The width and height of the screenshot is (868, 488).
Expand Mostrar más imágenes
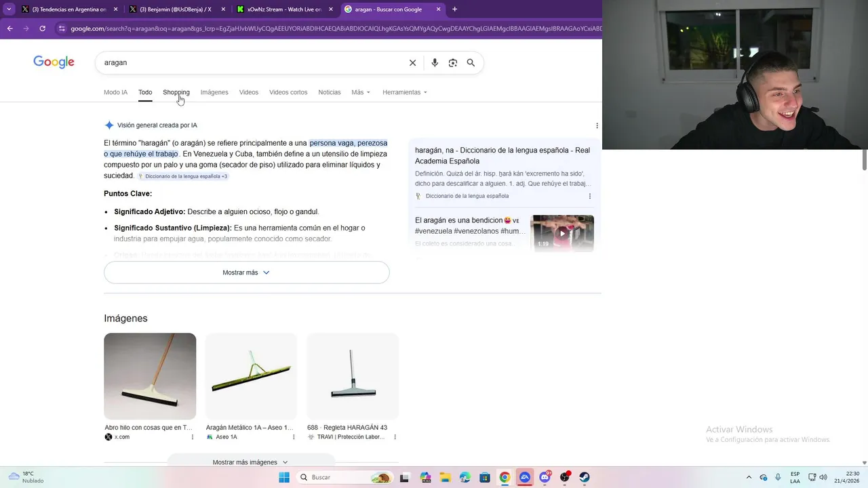pyautogui.click(x=250, y=462)
